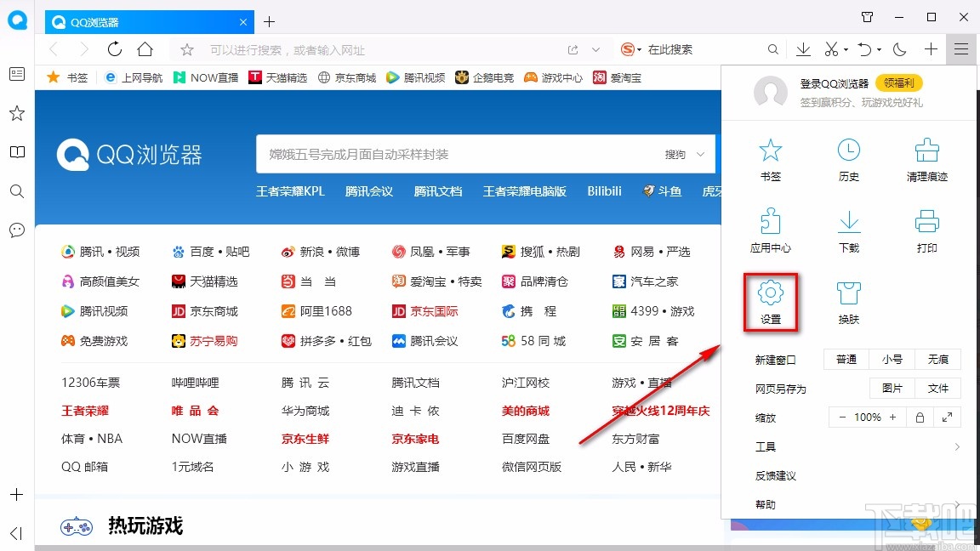The image size is (980, 551).
Task: Click sidebar plus add icon
Action: pyautogui.click(x=17, y=495)
